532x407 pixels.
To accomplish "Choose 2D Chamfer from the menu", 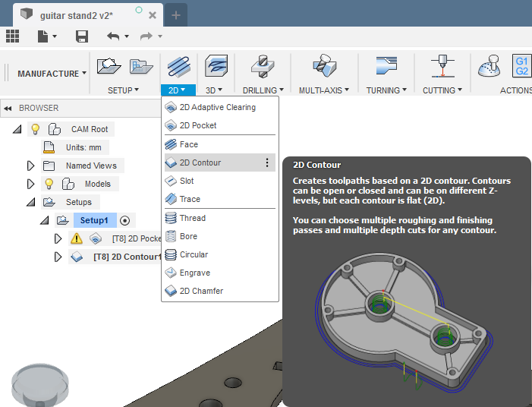I will click(220, 292).
